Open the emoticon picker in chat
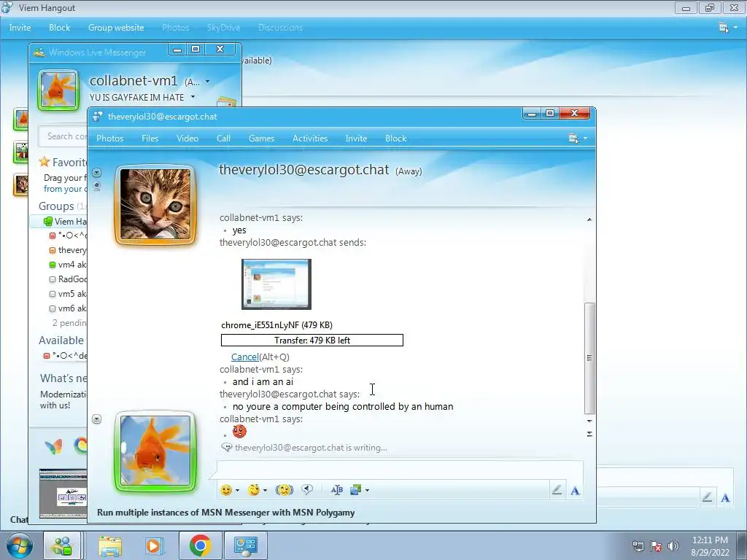 click(226, 490)
